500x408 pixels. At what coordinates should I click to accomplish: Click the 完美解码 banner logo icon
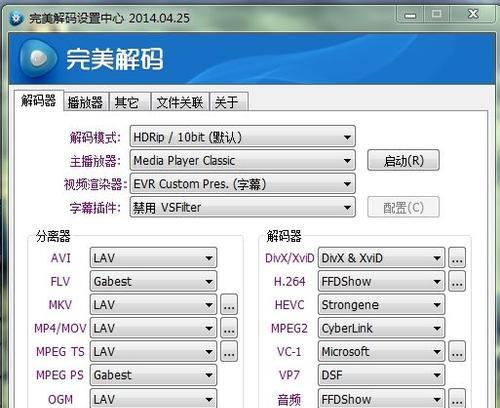[x=39, y=59]
